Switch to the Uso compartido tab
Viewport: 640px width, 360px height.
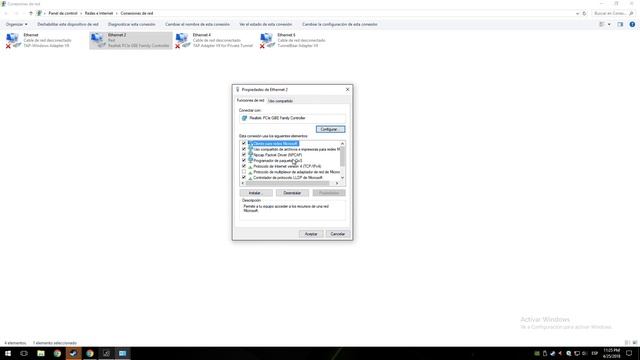pyautogui.click(x=280, y=101)
